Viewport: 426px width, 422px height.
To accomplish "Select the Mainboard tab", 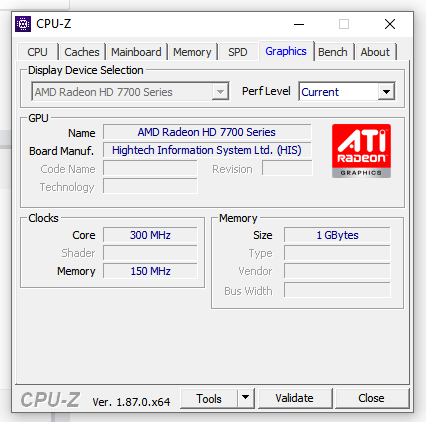I will point(136,52).
